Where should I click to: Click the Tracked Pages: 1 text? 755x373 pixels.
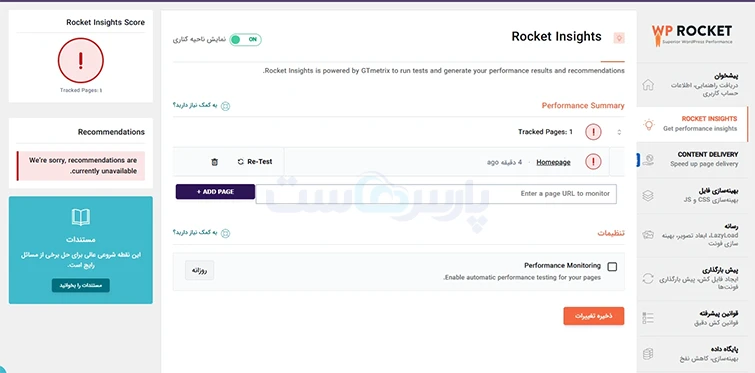click(x=546, y=132)
